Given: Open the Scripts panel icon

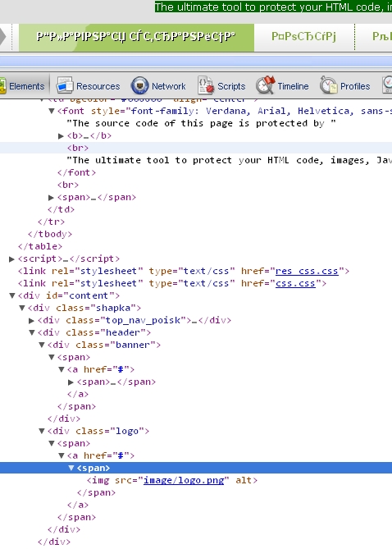Looking at the screenshot, I should tap(206, 85).
